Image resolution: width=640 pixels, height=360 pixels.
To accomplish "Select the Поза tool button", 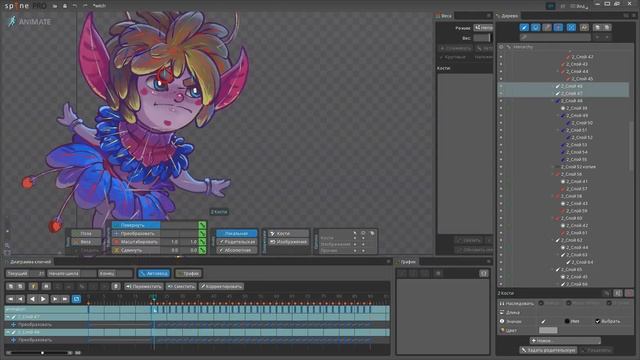I will click(x=86, y=233).
